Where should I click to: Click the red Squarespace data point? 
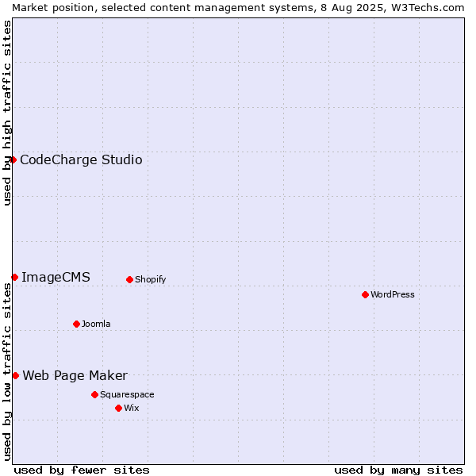[x=94, y=394]
